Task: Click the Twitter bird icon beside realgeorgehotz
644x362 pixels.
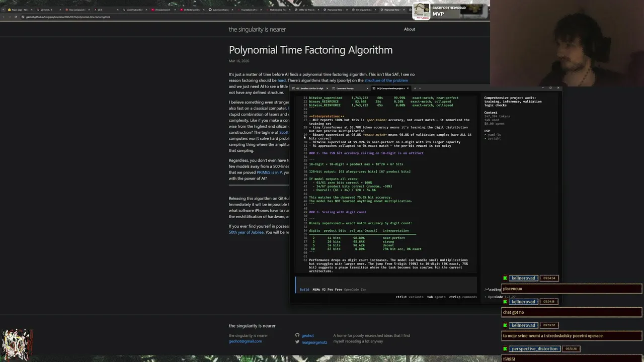Action: pyautogui.click(x=297, y=342)
